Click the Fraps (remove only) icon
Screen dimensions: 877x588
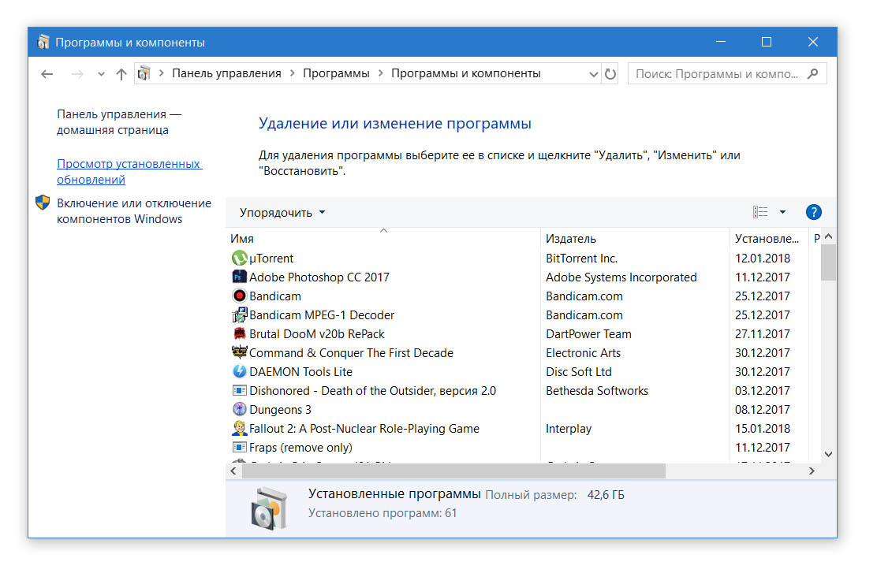point(240,447)
